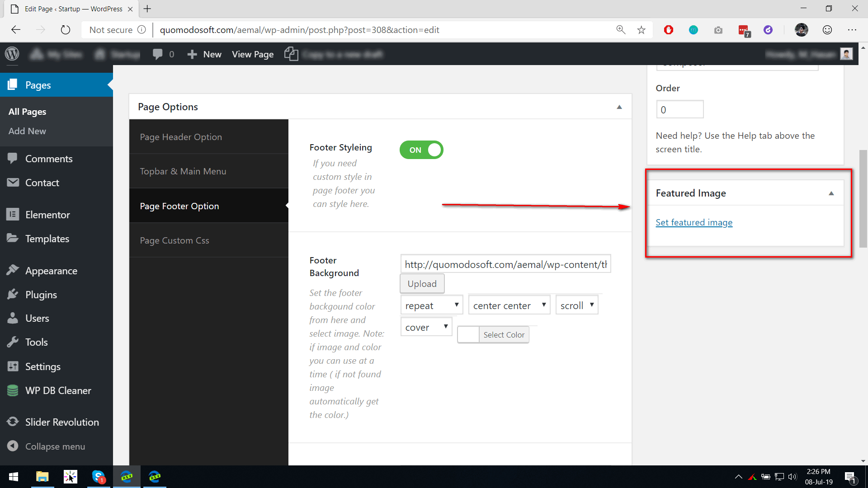
Task: Open the Page Custom Css tab
Action: click(175, 240)
